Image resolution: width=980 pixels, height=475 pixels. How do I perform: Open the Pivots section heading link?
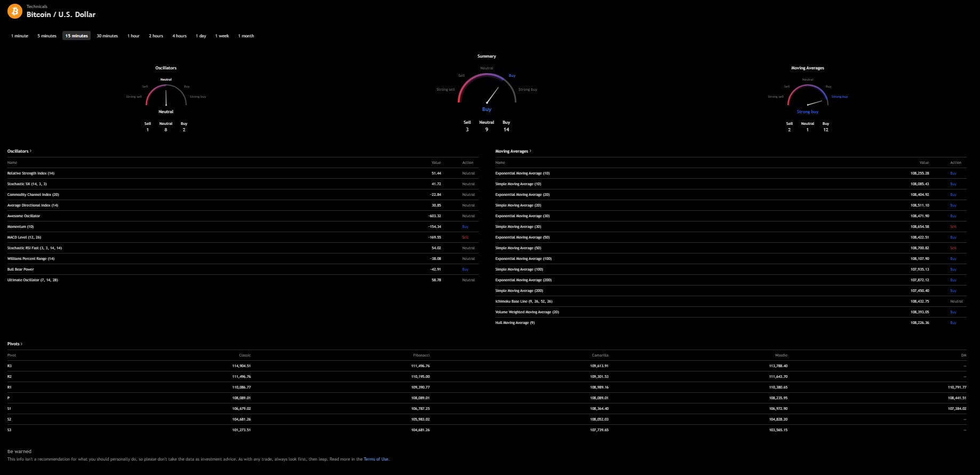14,344
